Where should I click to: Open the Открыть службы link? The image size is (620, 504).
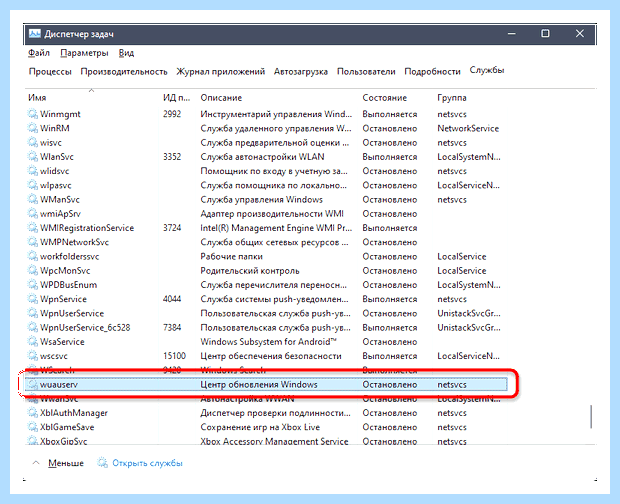147,463
